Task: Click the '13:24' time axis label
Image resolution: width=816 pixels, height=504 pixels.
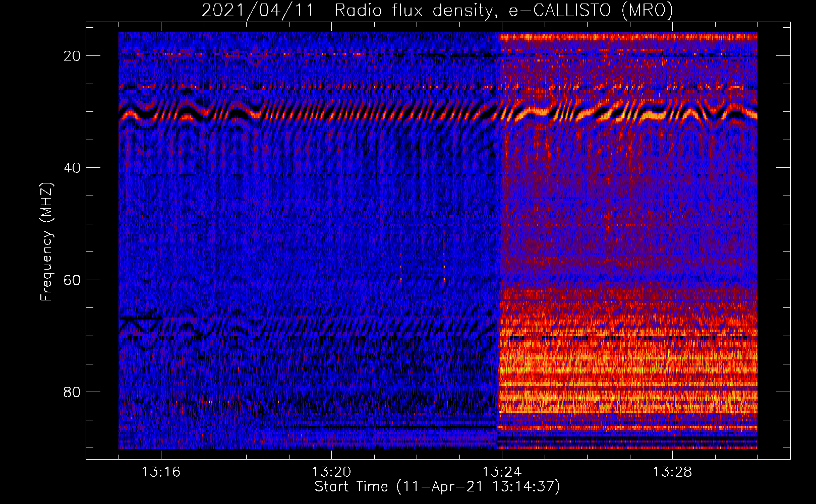Action: 502,472
